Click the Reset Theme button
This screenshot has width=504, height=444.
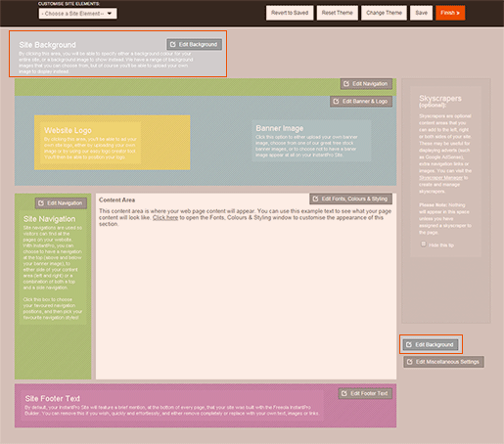338,13
